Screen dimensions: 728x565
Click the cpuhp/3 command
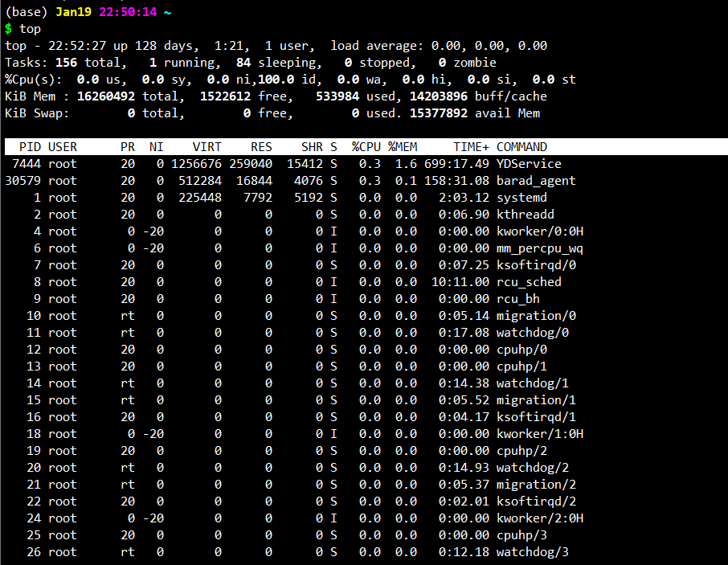click(x=521, y=534)
